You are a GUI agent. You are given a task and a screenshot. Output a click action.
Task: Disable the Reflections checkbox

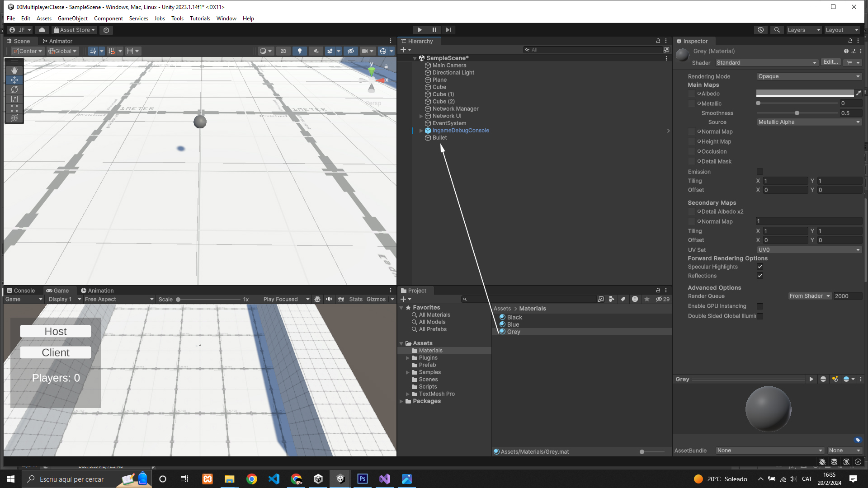(760, 276)
